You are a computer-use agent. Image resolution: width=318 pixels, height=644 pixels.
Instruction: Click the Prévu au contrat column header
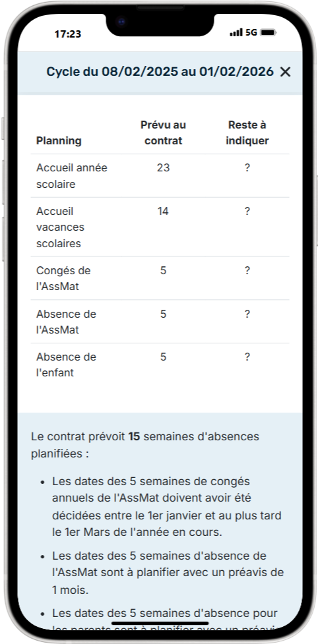163,132
